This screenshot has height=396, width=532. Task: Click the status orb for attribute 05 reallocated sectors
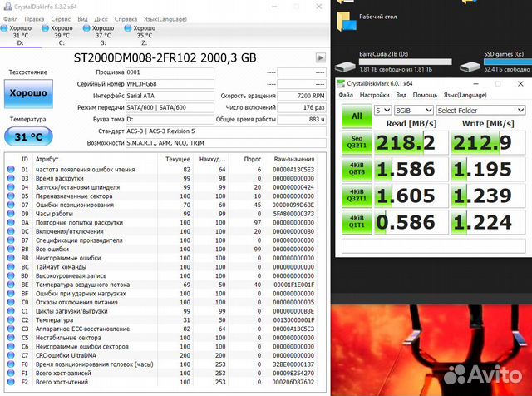click(11, 196)
